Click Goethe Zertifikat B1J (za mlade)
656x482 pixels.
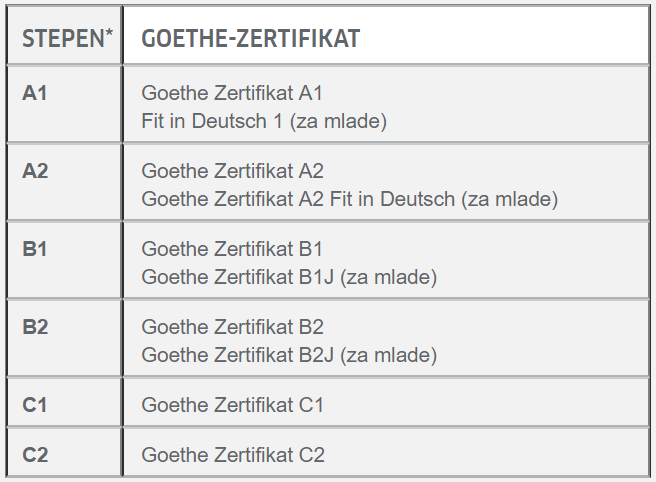coord(289,277)
